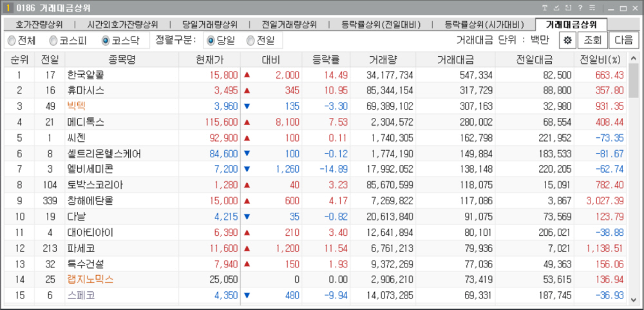Viewport: 644px width, 310px height.
Task: Click the 전일대금 column header
Action: [x=535, y=60]
